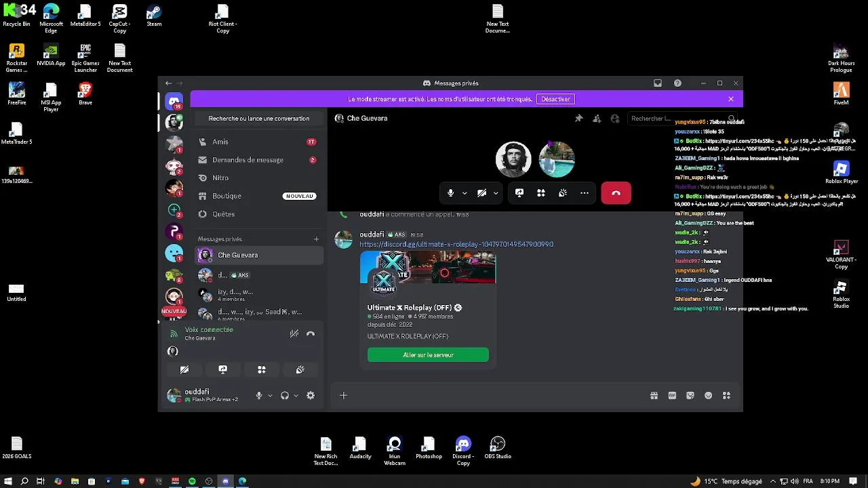Open Amis friends tab
Screen dimensions: 868x488
258,142
